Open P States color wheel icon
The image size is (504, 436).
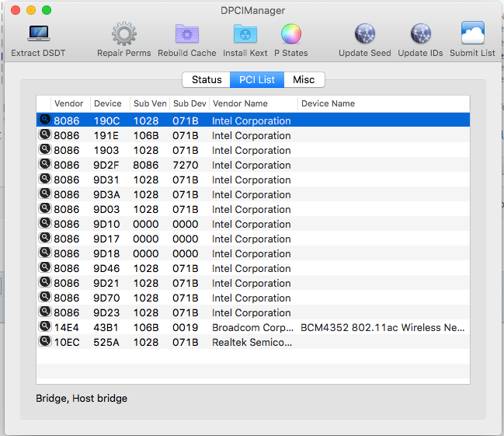coord(290,35)
